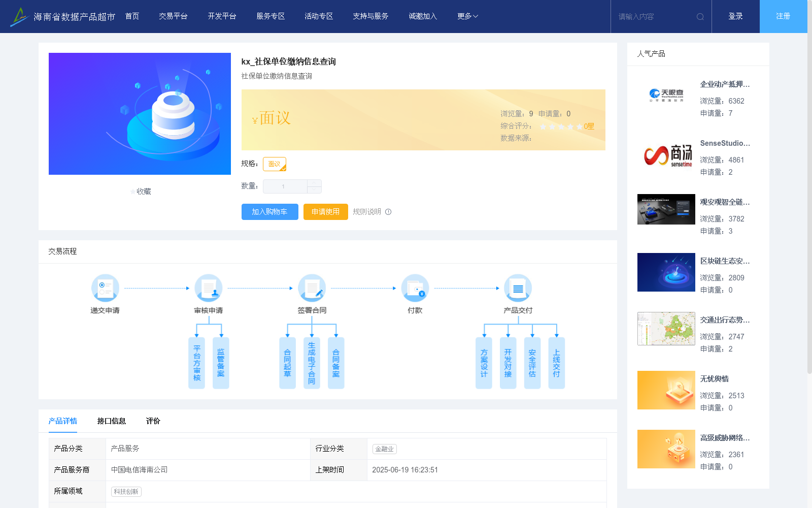Image resolution: width=812 pixels, height=508 pixels.
Task: Click the vertical page scrollbar
Action: click(809, 188)
